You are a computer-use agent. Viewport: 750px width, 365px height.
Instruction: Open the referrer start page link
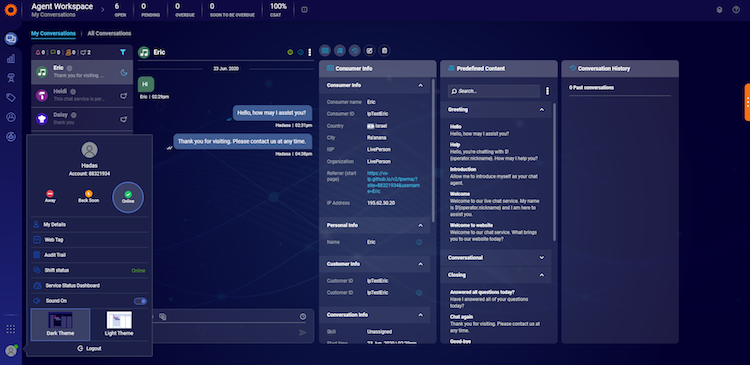coord(393,182)
